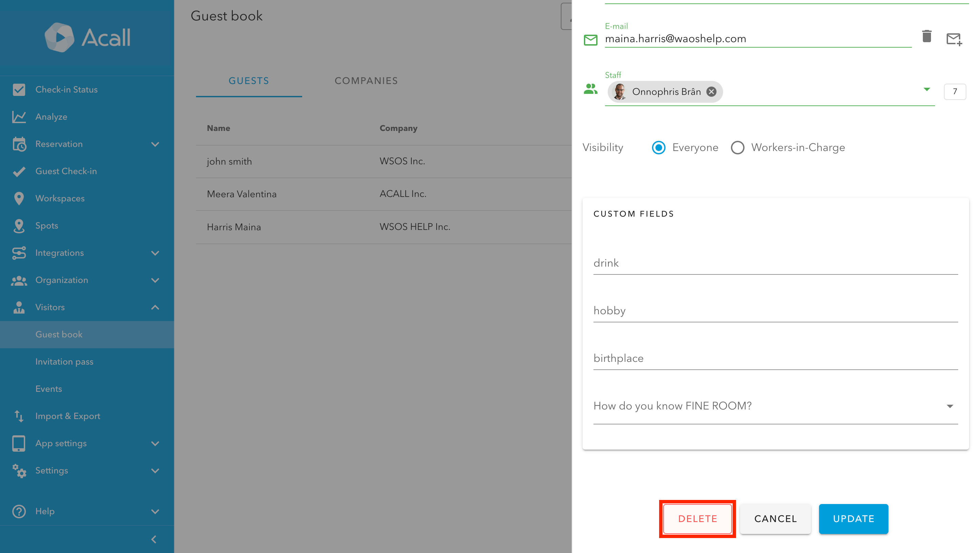Image resolution: width=980 pixels, height=553 pixels.
Task: Select Meera Valentina guest row
Action: (x=383, y=194)
